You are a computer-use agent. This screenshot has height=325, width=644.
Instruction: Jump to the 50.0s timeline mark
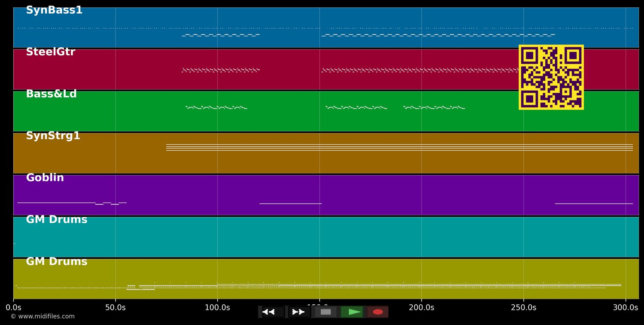(115, 307)
